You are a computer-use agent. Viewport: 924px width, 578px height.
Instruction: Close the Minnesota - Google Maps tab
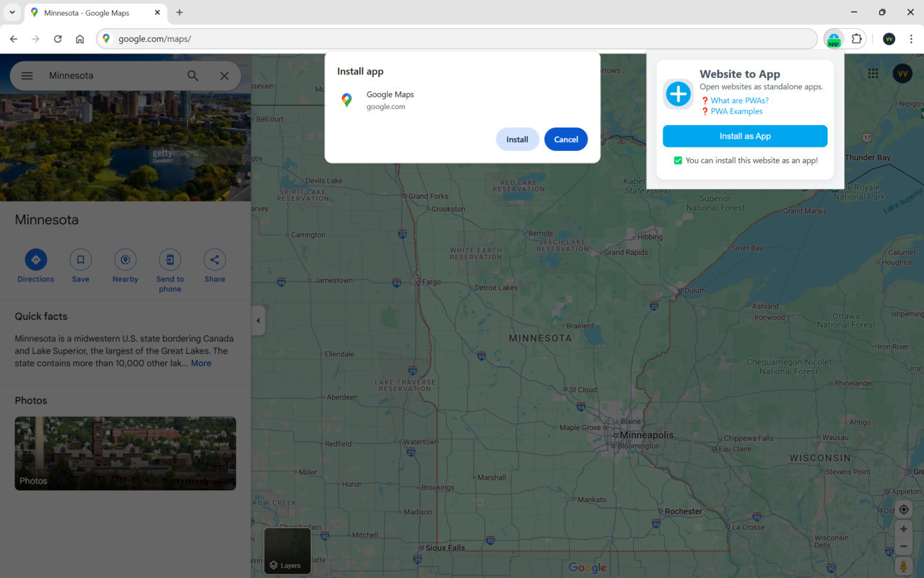pos(157,12)
